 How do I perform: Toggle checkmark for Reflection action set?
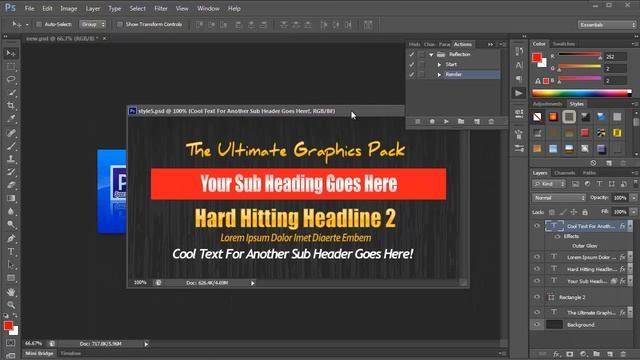(x=411, y=54)
